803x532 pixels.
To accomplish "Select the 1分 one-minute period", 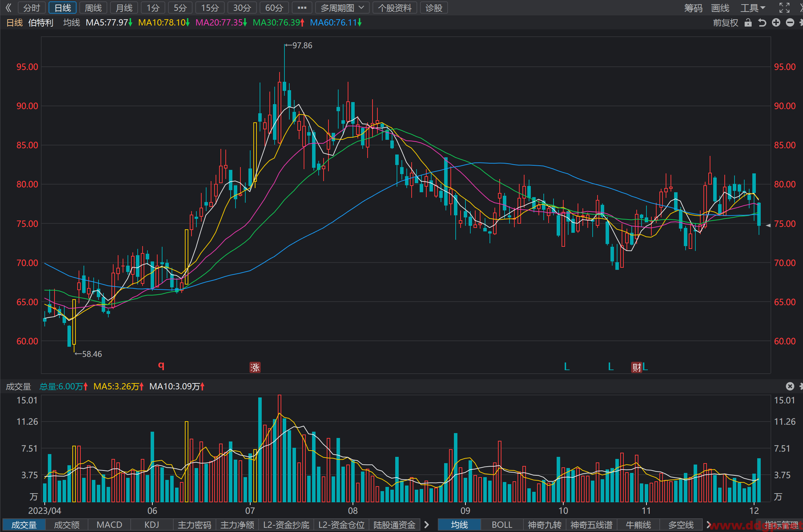I will pyautogui.click(x=153, y=8).
